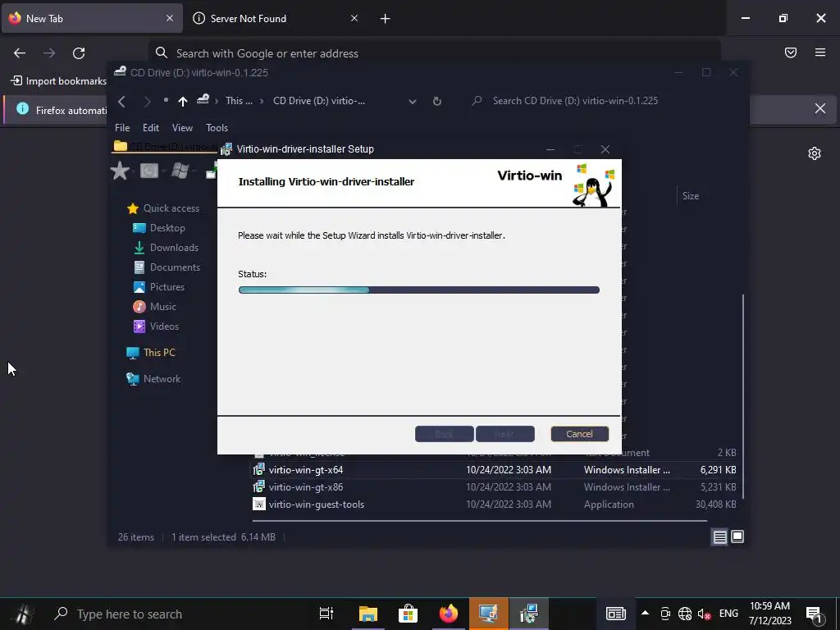Click the muted volume tray icon
Screen dimensions: 840x630
click(704, 614)
